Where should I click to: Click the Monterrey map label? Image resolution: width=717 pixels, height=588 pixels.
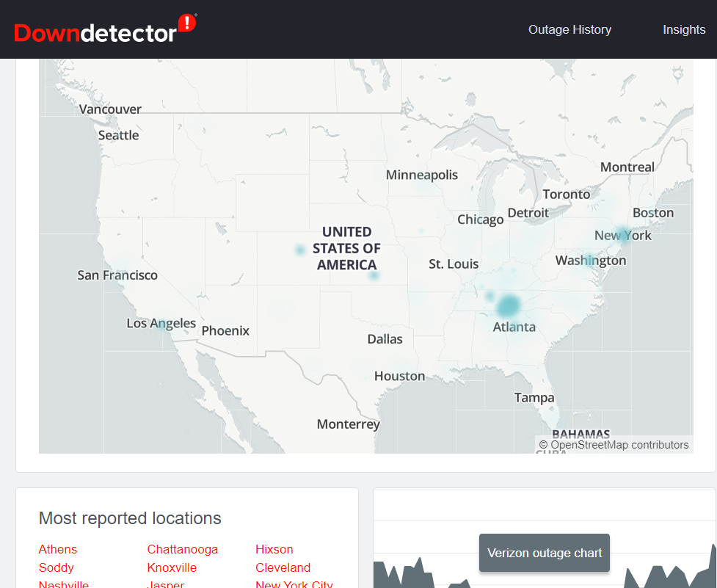(349, 424)
